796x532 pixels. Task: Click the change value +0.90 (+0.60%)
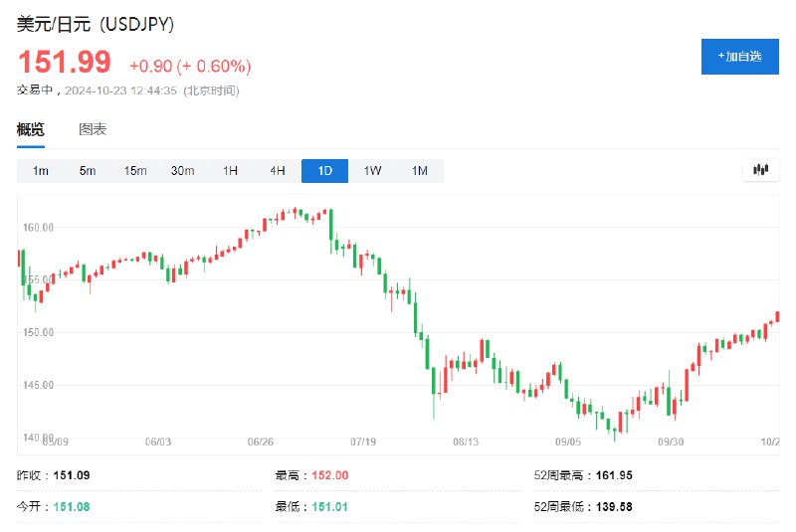[x=190, y=66]
